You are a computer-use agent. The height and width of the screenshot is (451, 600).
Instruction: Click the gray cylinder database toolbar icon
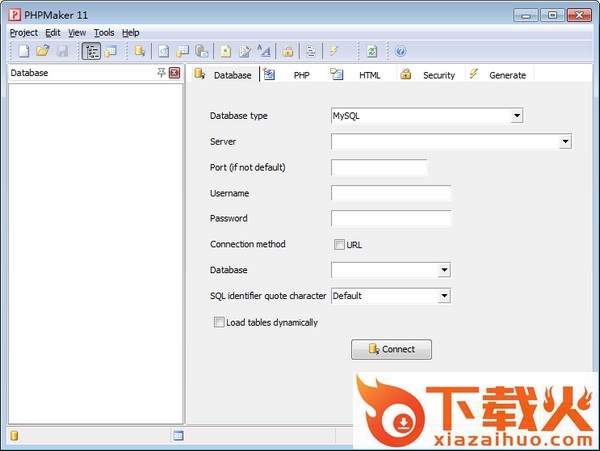(202, 51)
